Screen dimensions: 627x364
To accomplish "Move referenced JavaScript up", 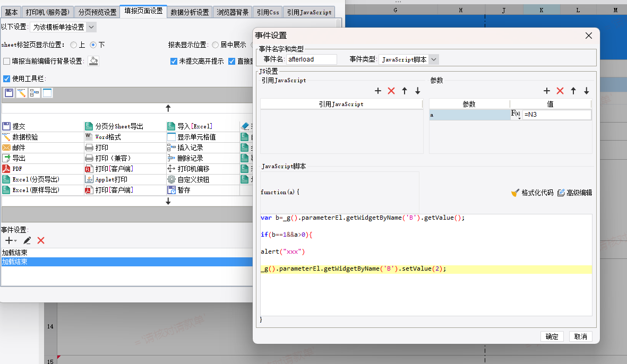I will tap(404, 91).
